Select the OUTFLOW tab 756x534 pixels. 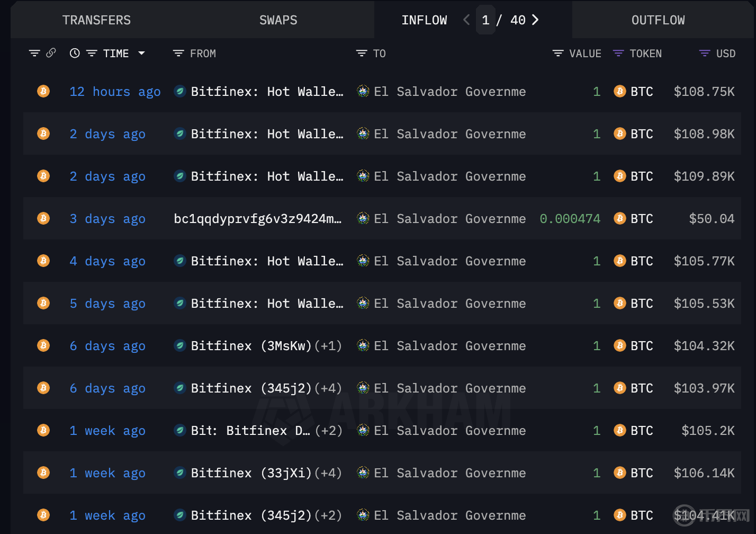(x=658, y=20)
